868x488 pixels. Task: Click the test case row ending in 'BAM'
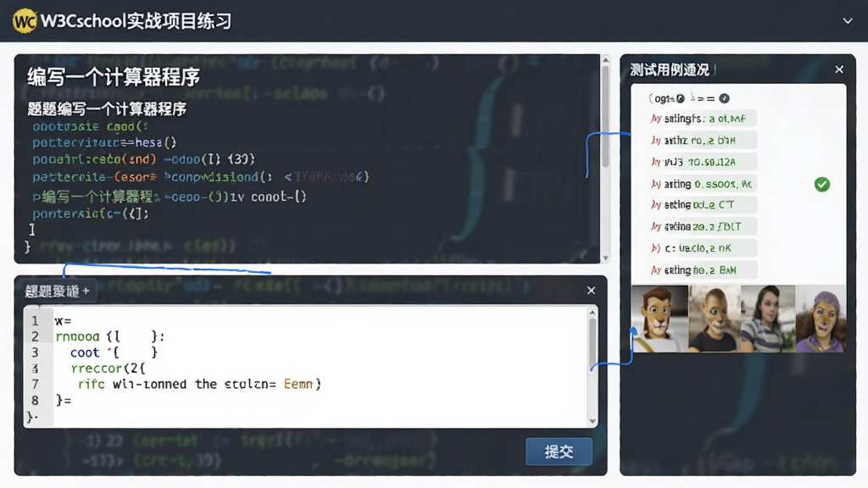(702, 270)
